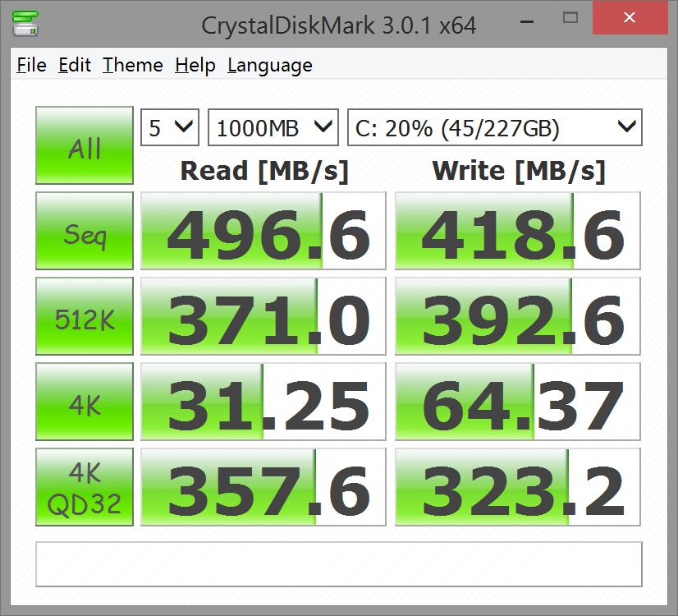Run the 4K QD32 benchmark test
The height and width of the screenshot is (616, 678).
(x=85, y=487)
